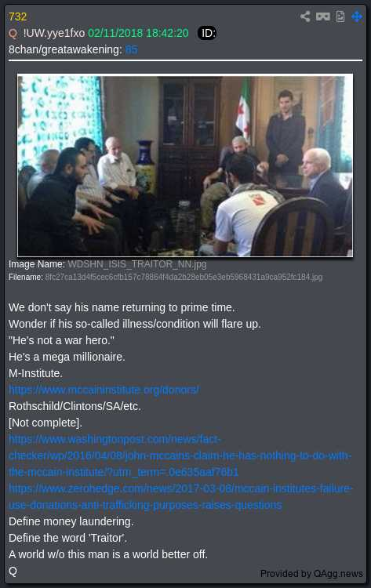Open the meeting room photo thumbnail
Image resolution: width=371 pixels, height=588 pixels.
pyautogui.click(x=185, y=165)
